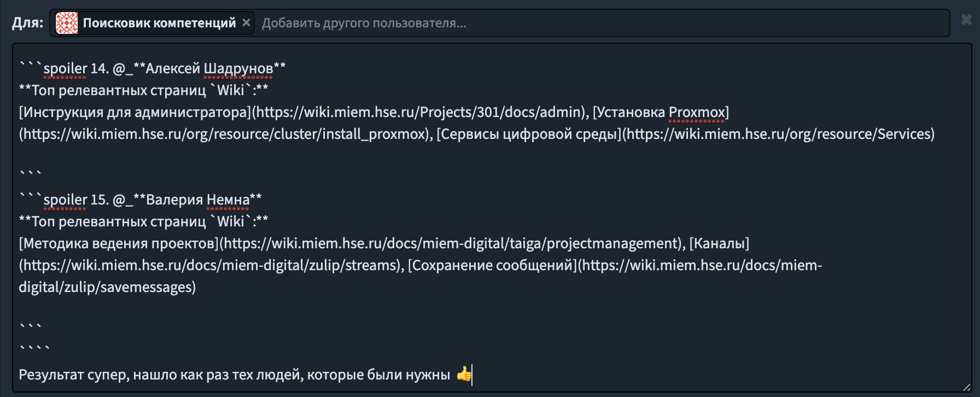980x397 pixels.
Task: Click the Инструкция для администратора link text
Action: [135, 112]
